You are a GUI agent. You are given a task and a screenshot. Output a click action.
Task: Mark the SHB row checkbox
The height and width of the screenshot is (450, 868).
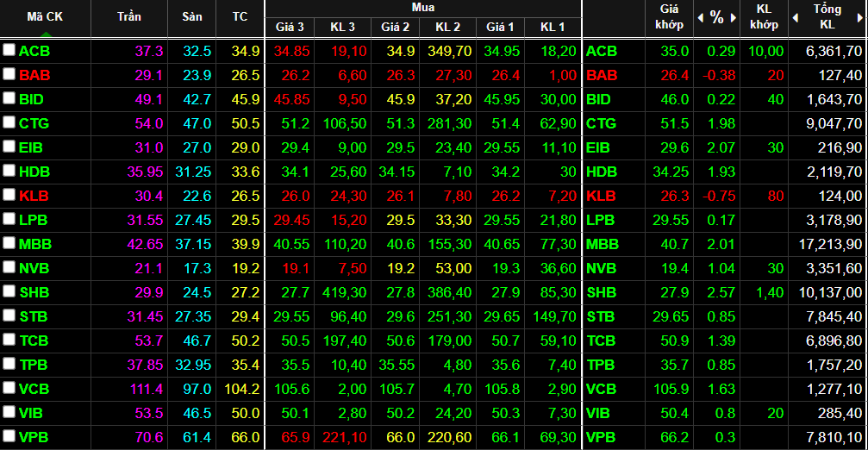[9, 292]
